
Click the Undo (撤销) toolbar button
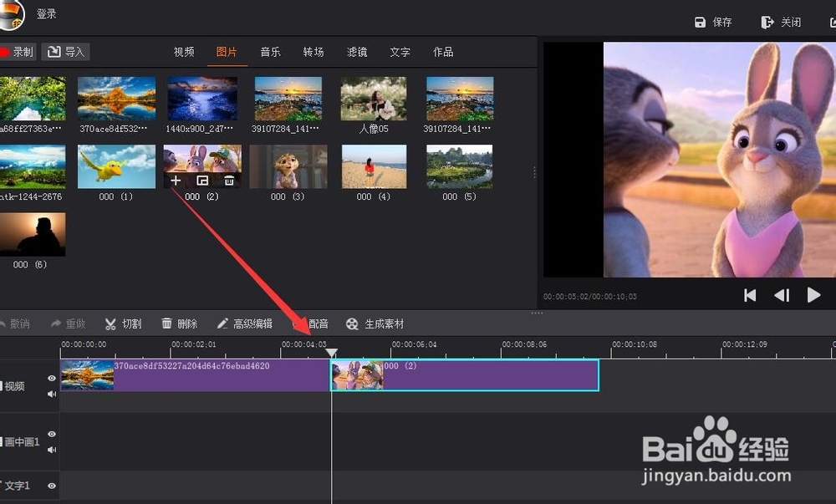[15, 324]
